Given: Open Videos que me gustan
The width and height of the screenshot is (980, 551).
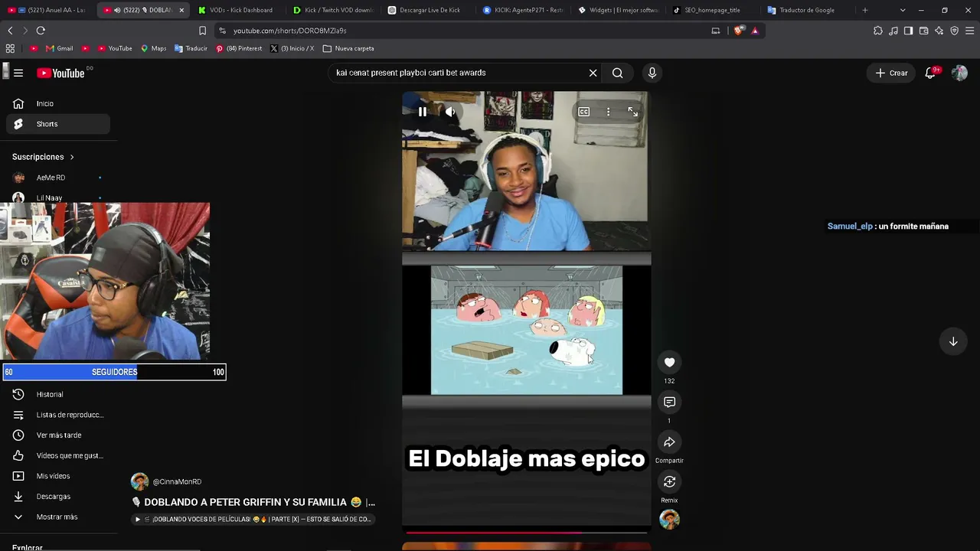Looking at the screenshot, I should coord(58,455).
